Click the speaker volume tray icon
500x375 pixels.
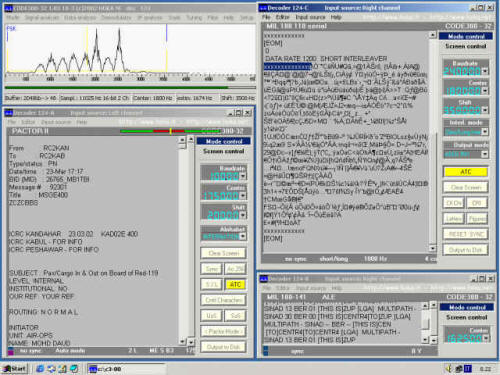[x=449, y=369]
